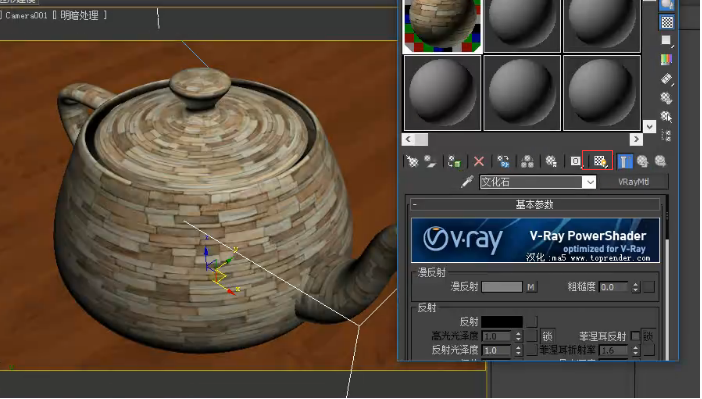
Task: Click the red X reset material icon
Action: (x=479, y=161)
